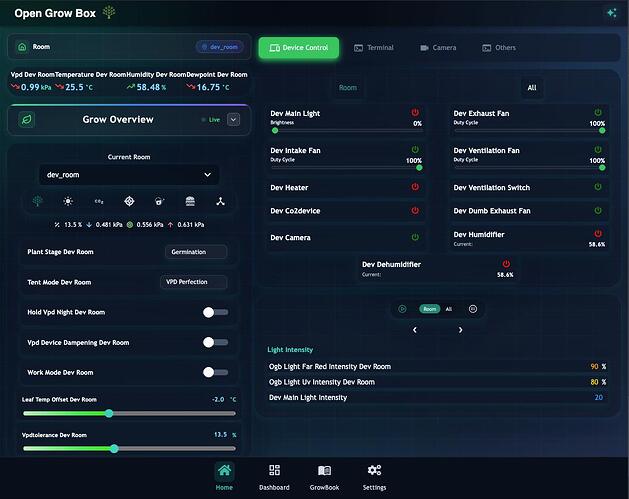The image size is (629, 499).
Task: Open GrowBook in bottom navigation
Action: 324,477
